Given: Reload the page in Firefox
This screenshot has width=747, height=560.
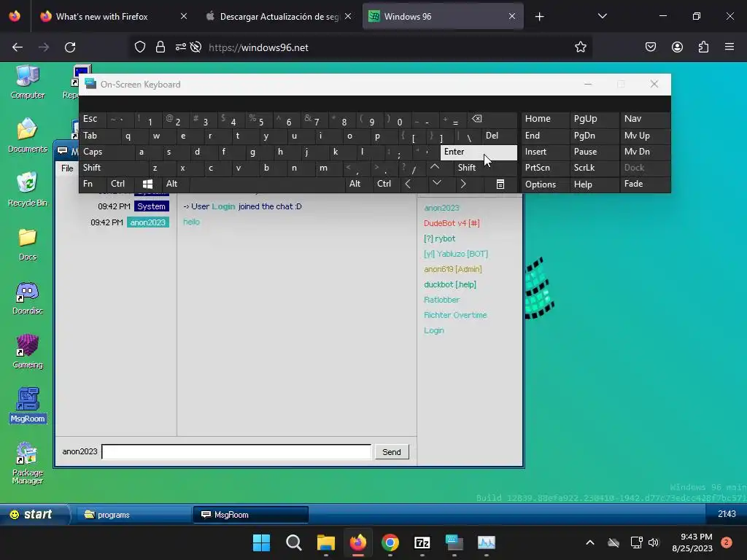Looking at the screenshot, I should [70, 47].
